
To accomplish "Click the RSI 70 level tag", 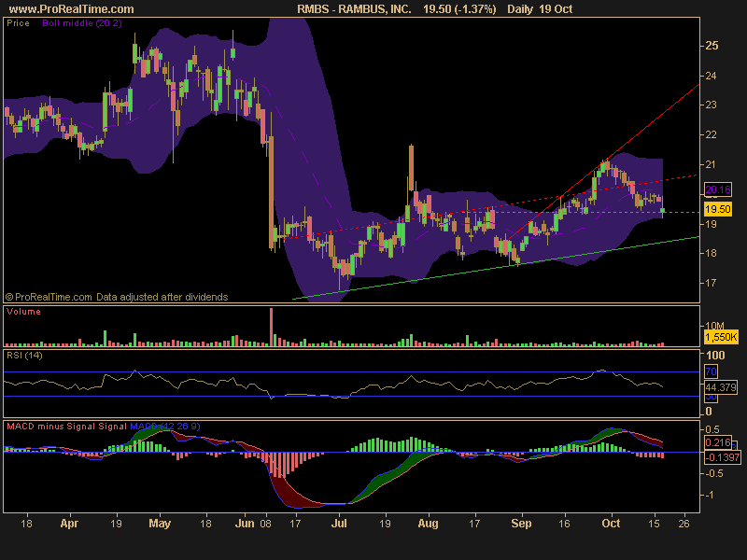I will (x=711, y=371).
